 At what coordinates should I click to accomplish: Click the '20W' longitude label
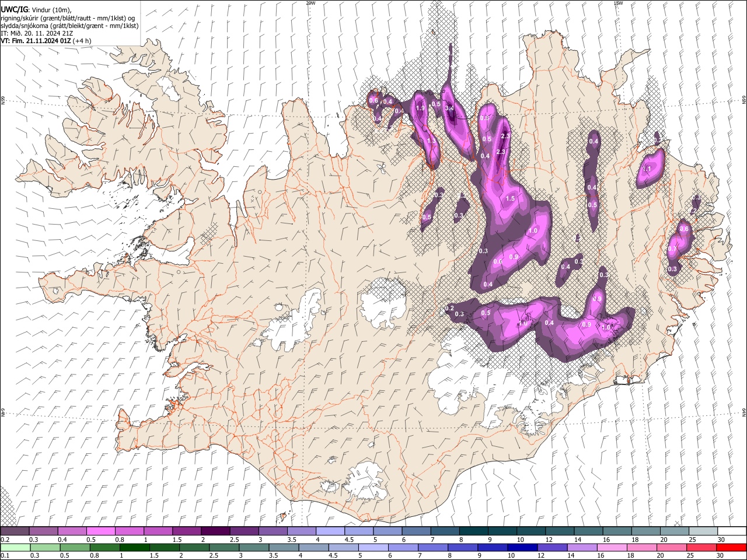point(310,3)
